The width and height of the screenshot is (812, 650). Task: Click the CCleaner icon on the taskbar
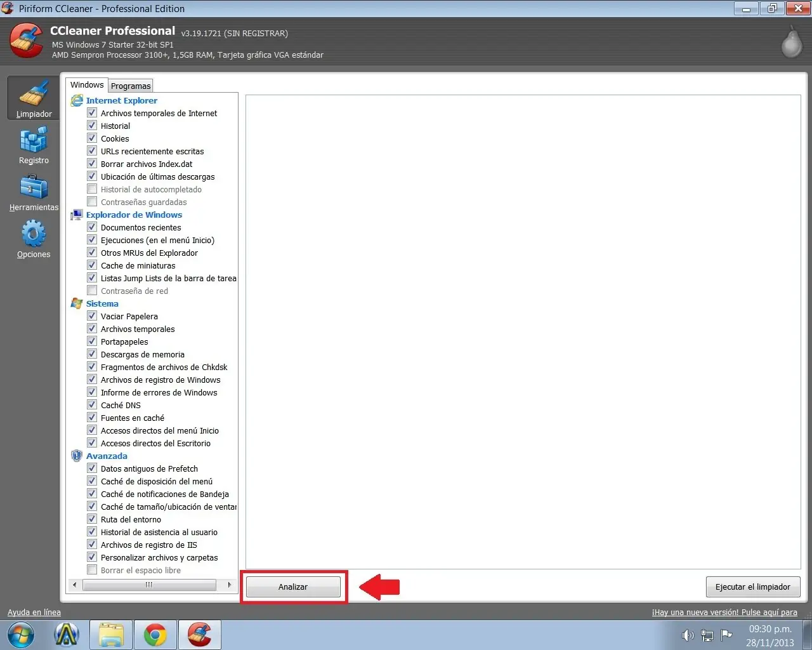point(199,635)
